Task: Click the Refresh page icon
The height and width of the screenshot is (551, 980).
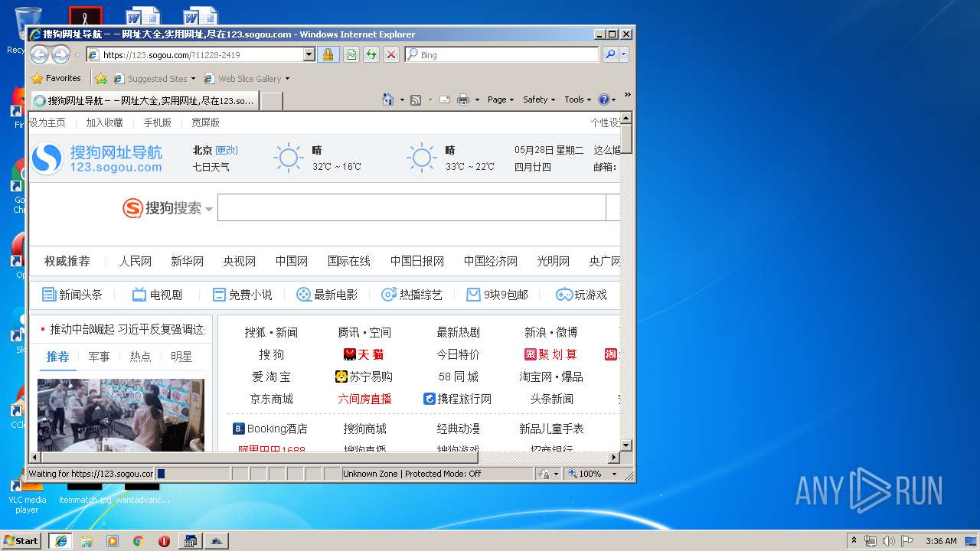Action: (371, 54)
